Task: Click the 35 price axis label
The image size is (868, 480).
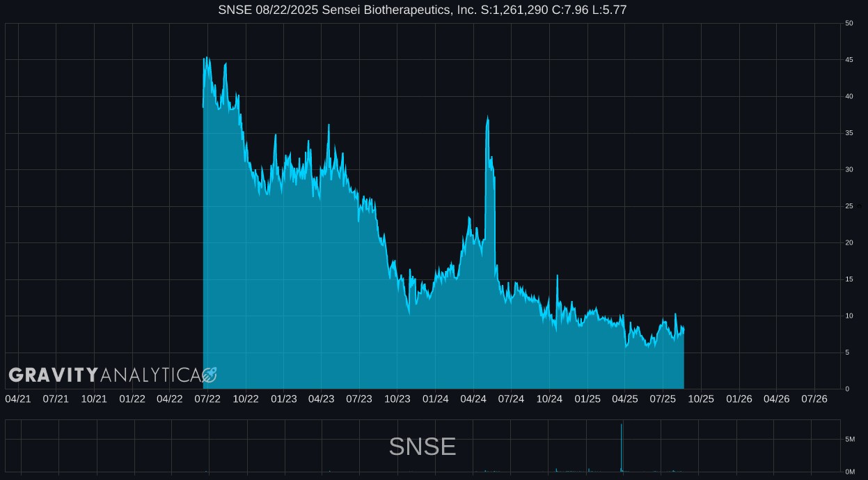Action: coord(849,133)
